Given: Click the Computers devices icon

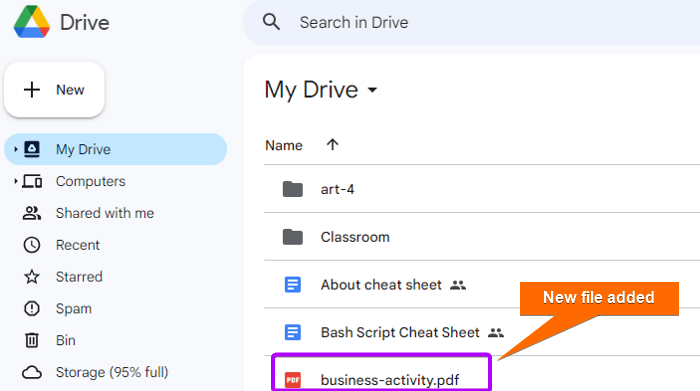Looking at the screenshot, I should 32,181.
